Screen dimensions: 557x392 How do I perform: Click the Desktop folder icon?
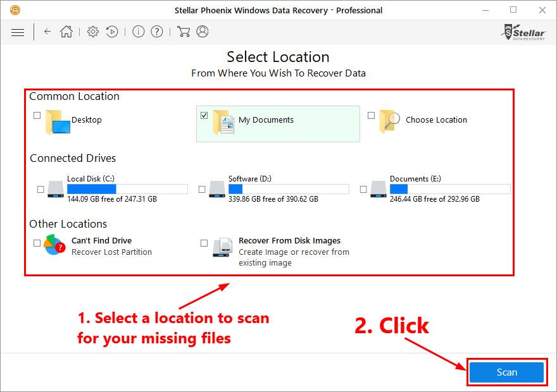(x=58, y=121)
